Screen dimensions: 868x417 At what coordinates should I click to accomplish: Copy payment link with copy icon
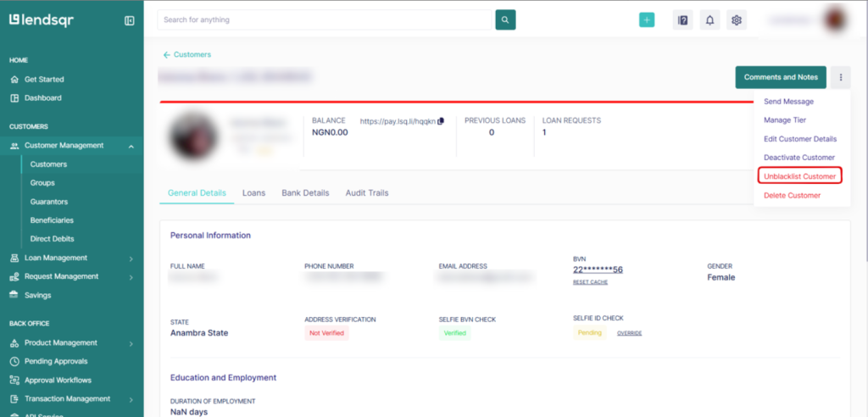[441, 121]
